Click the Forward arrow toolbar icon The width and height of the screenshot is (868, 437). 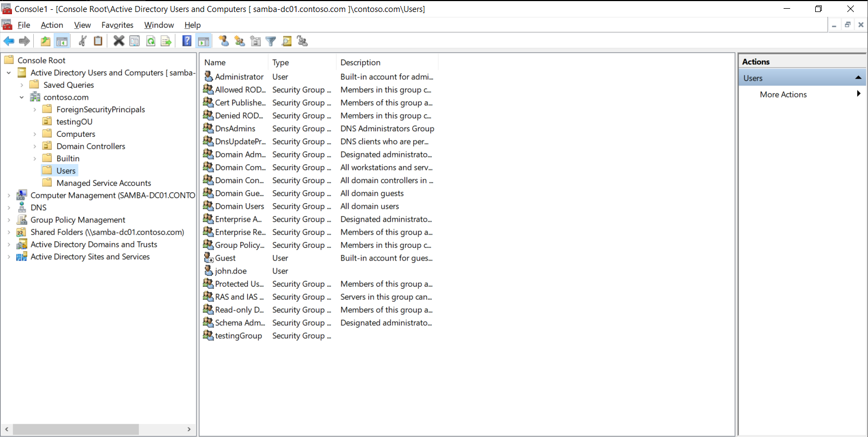pyautogui.click(x=25, y=41)
